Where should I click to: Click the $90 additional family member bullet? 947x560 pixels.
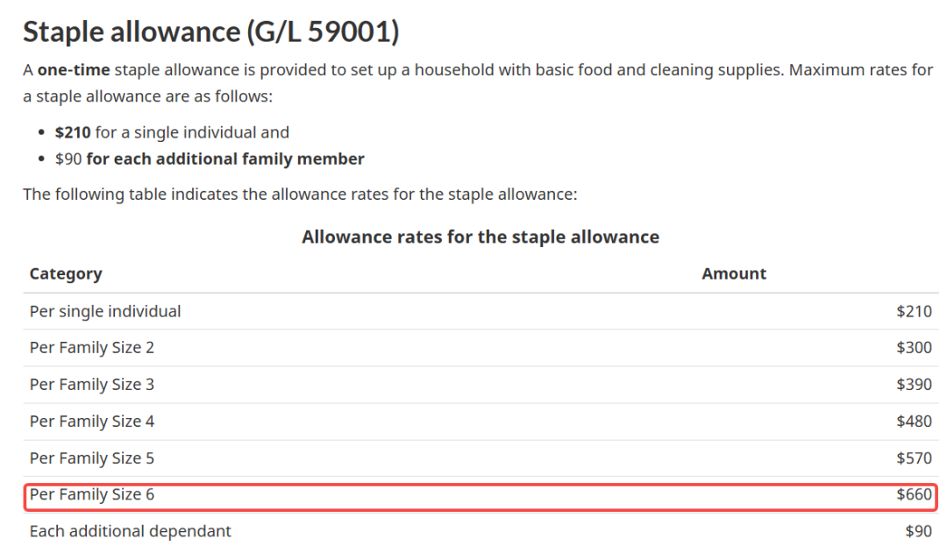point(209,159)
